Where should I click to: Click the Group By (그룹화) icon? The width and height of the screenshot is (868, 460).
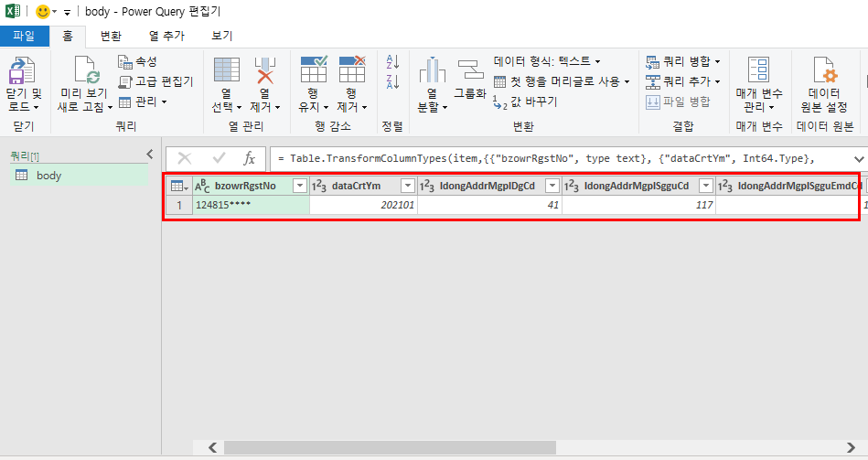click(470, 70)
